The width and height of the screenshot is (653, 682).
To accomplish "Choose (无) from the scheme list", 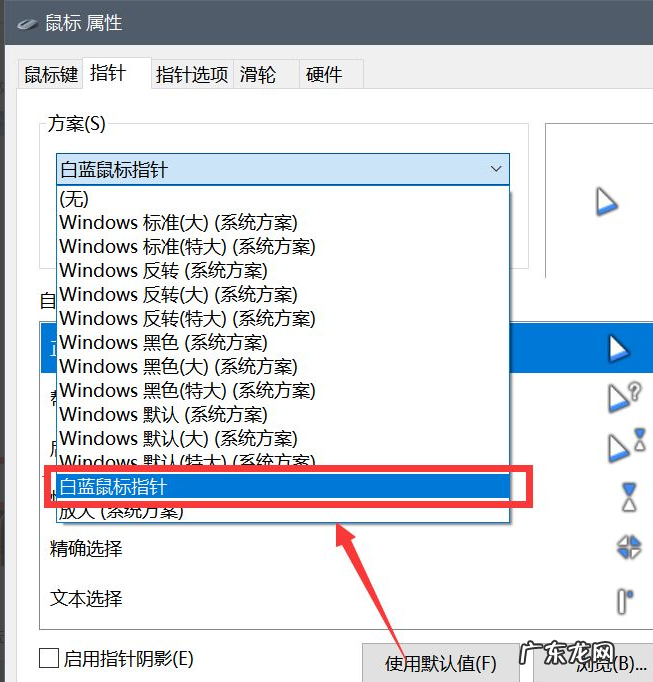I will [x=283, y=199].
